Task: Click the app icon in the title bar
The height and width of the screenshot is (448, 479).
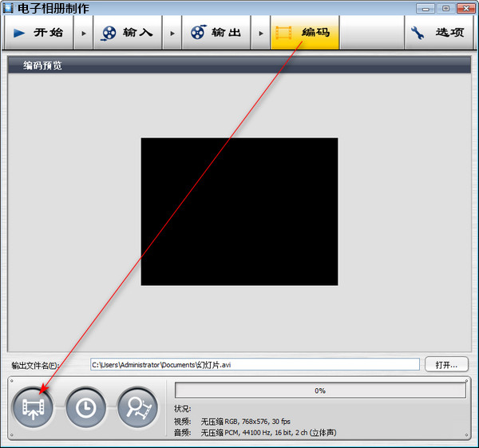Action: coord(8,8)
